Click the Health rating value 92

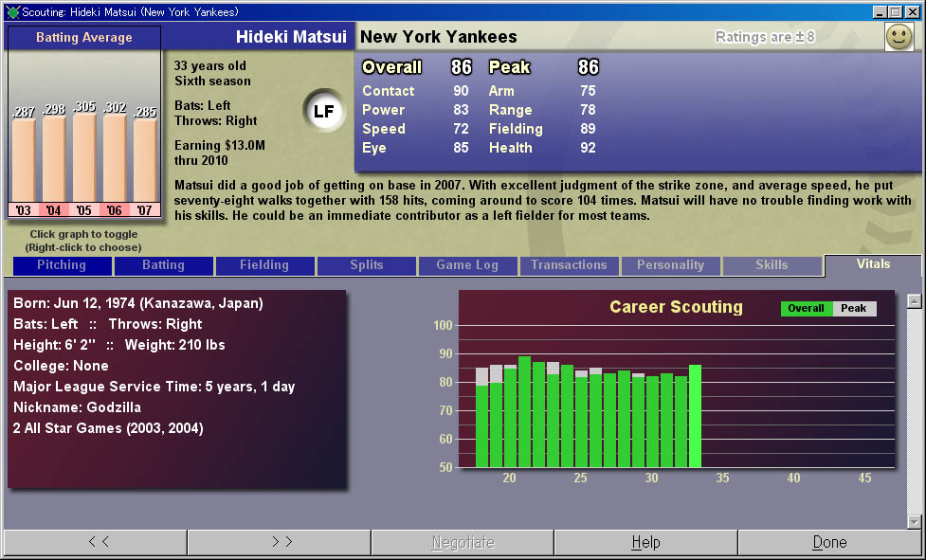pyautogui.click(x=588, y=148)
